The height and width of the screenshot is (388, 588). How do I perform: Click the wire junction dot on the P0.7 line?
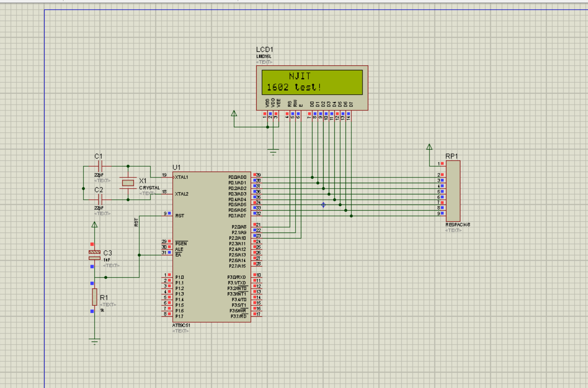[x=351, y=216]
